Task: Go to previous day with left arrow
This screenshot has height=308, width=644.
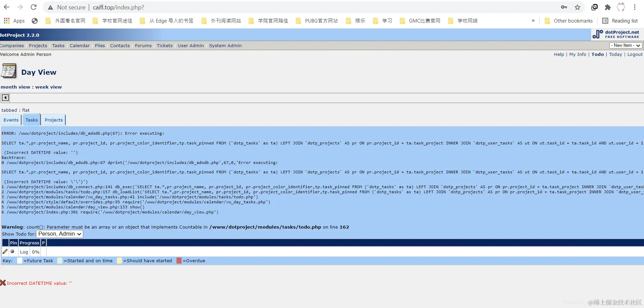Action: click(x=5, y=98)
